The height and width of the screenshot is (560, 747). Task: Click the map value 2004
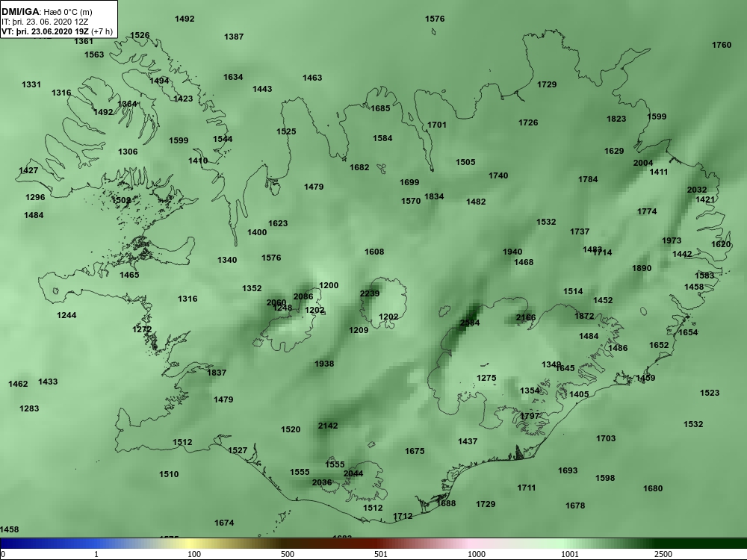click(643, 163)
